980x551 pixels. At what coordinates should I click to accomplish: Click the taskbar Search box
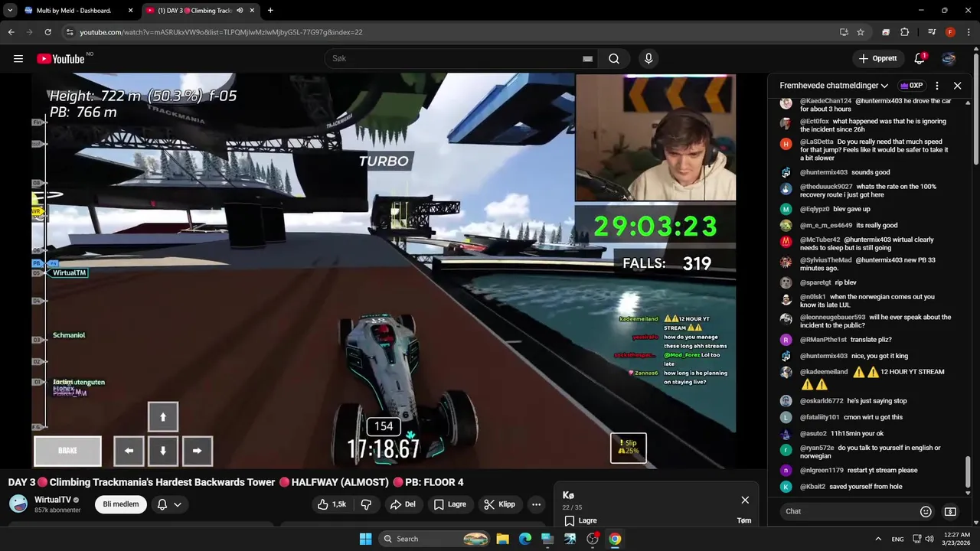[434, 539]
